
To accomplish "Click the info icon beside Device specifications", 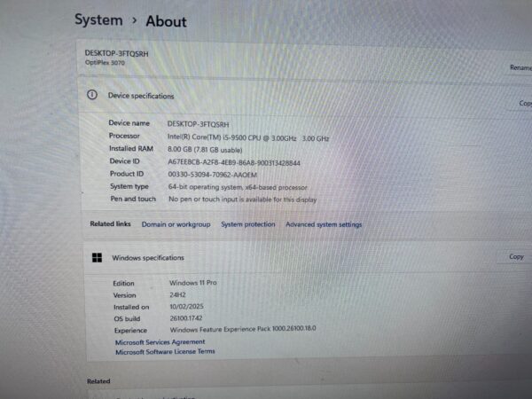I will (x=92, y=95).
